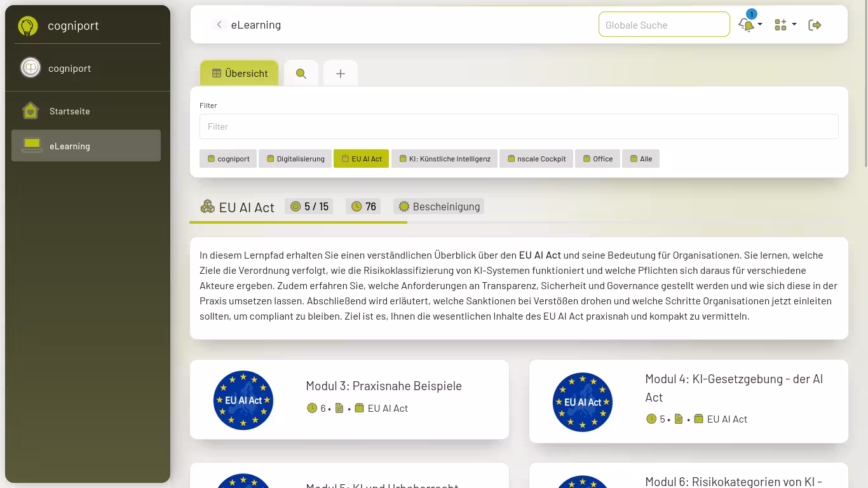The height and width of the screenshot is (488, 868).
Task: Select eLearning in the sidebar menu
Action: pos(86,146)
